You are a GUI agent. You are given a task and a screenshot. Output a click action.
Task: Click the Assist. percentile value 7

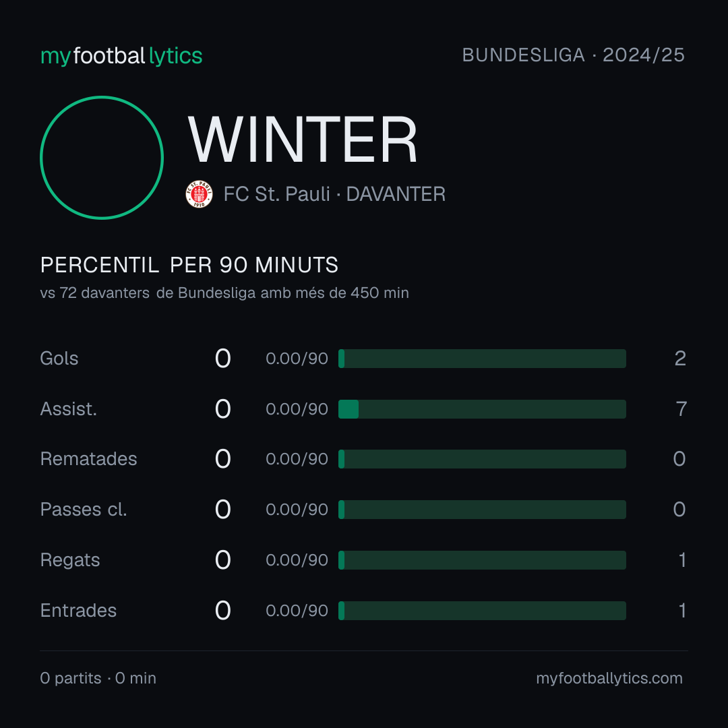681,409
